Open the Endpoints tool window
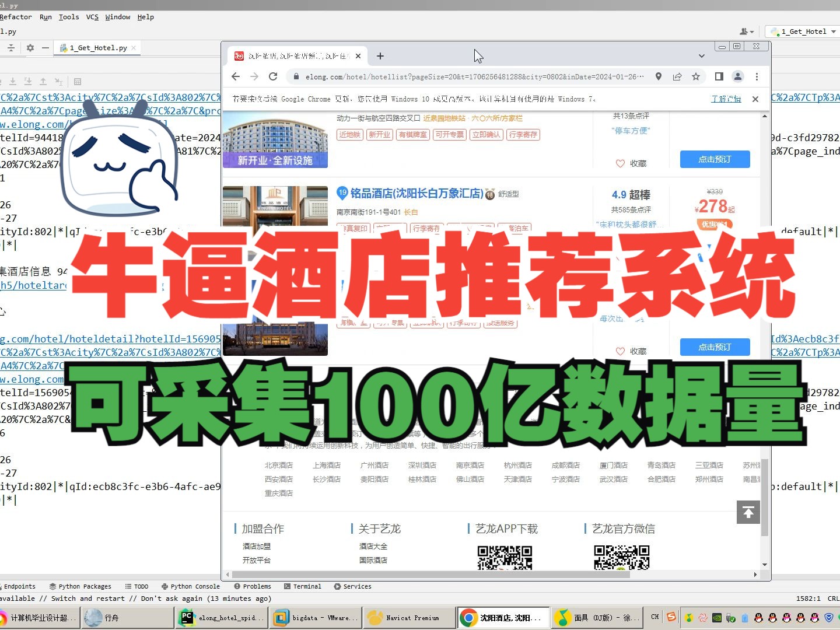Image resolution: width=840 pixels, height=630 pixels. click(x=18, y=586)
